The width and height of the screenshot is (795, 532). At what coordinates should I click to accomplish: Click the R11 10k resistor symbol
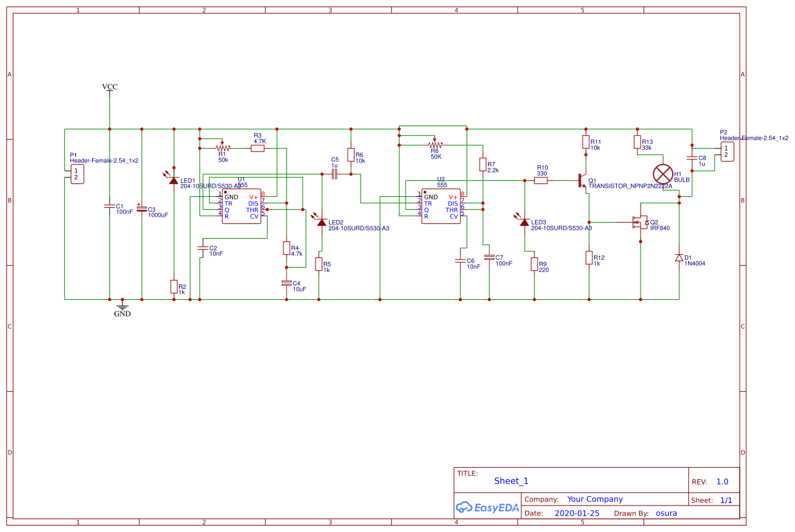(x=586, y=142)
